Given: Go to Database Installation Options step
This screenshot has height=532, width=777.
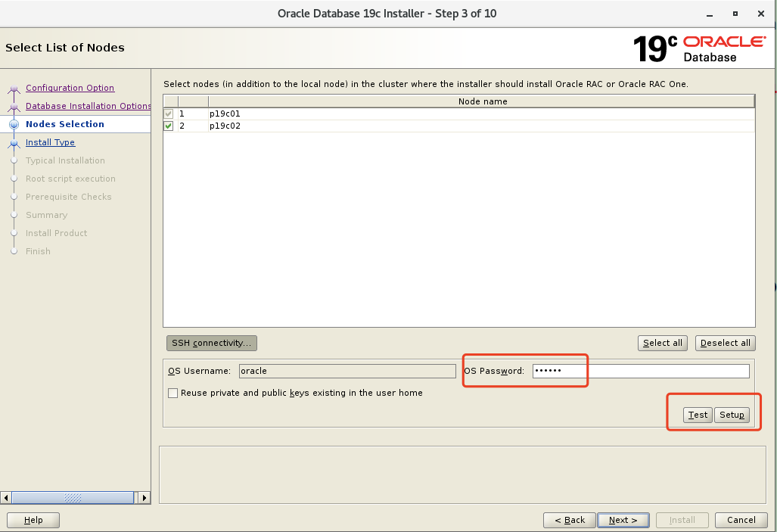Looking at the screenshot, I should click(89, 106).
